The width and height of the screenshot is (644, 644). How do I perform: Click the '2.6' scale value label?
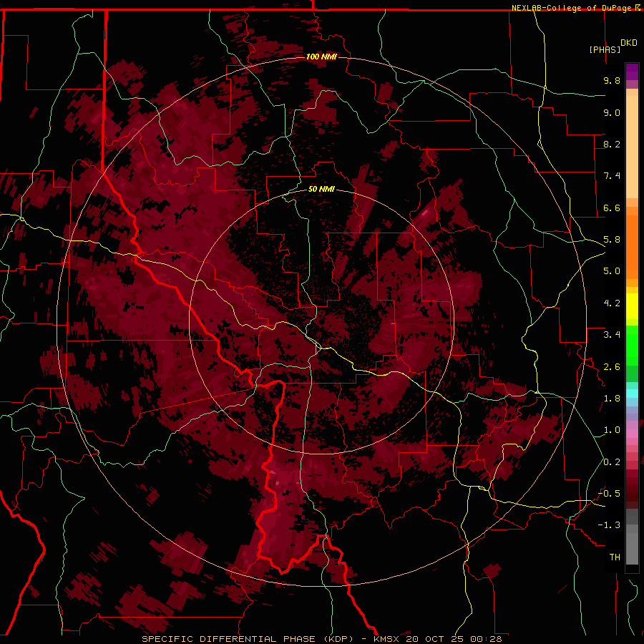pyautogui.click(x=612, y=367)
